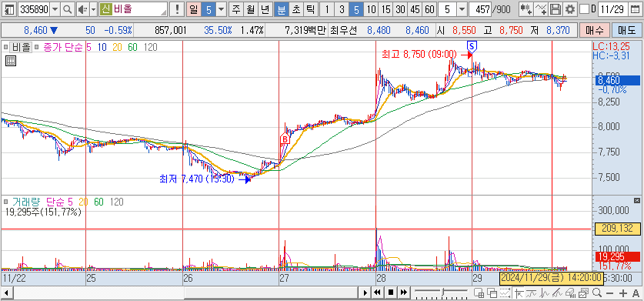Viewport: 644px width, 301px height.
Task: Click the exclamation mark info icon
Action: (x=177, y=9)
